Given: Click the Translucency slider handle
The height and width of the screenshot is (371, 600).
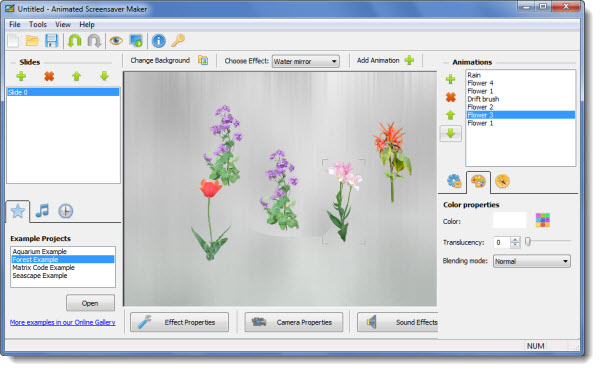Looking at the screenshot, I should pyautogui.click(x=528, y=242).
